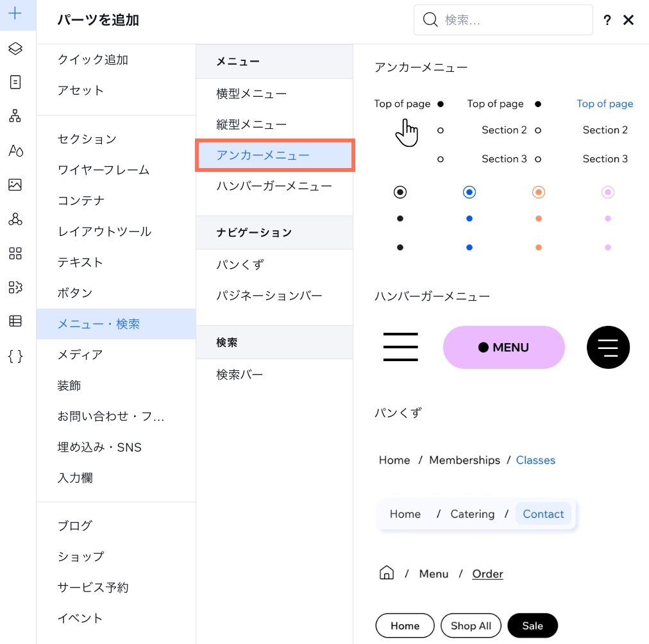Select the black anchor menu style
Viewport: 649px width, 644px height.
pos(400,192)
